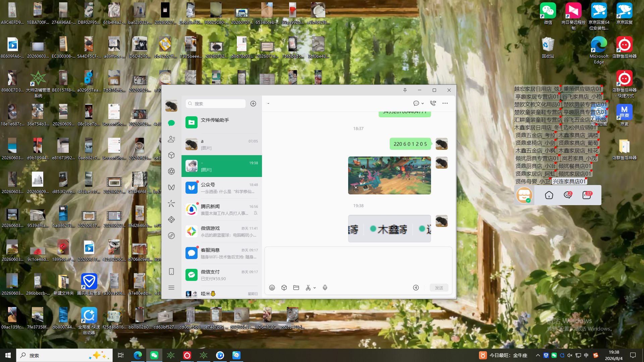Click the microphone icon in message toolbar
The image size is (644, 362).
click(x=325, y=288)
